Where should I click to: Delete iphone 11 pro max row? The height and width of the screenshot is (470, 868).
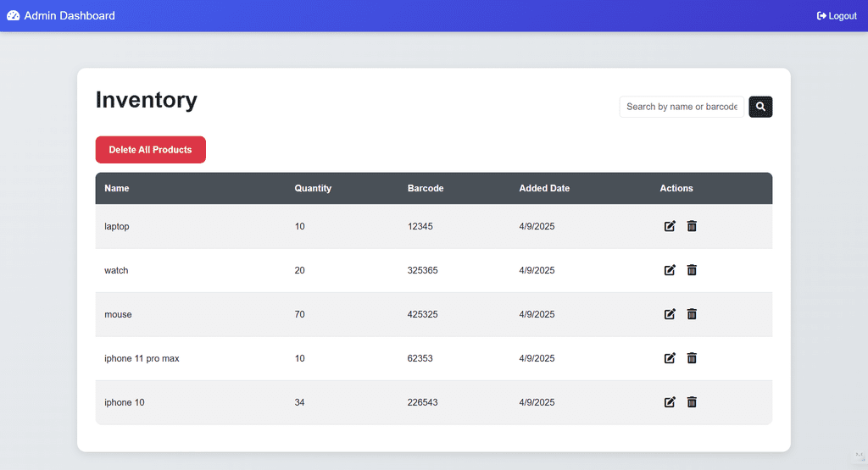[x=692, y=358]
